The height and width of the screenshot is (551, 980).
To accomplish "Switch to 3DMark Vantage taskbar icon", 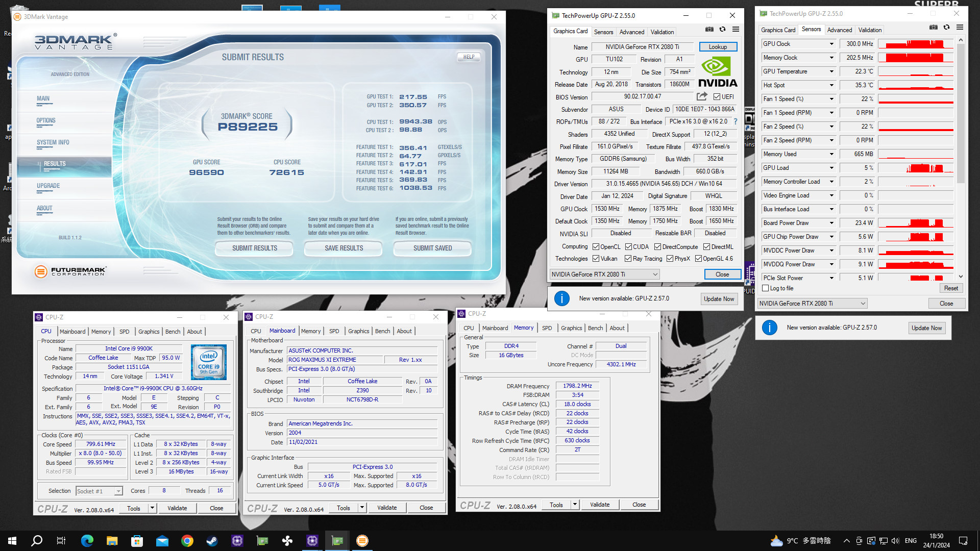I will coord(362,541).
